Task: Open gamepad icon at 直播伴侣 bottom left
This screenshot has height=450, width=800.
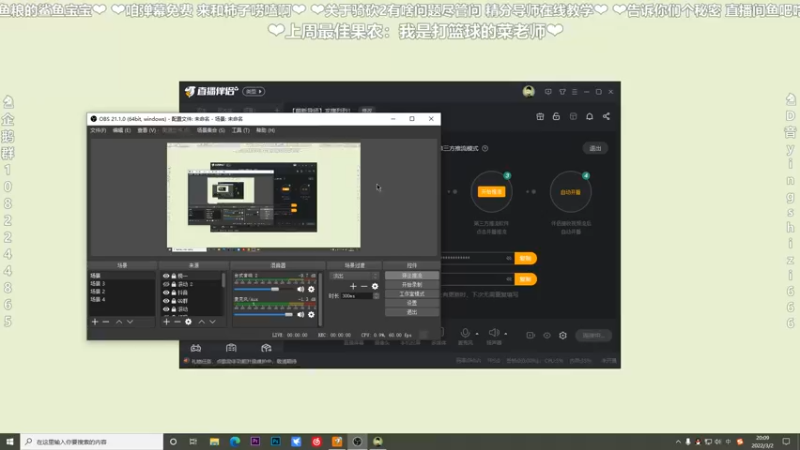Action: pyautogui.click(x=196, y=348)
